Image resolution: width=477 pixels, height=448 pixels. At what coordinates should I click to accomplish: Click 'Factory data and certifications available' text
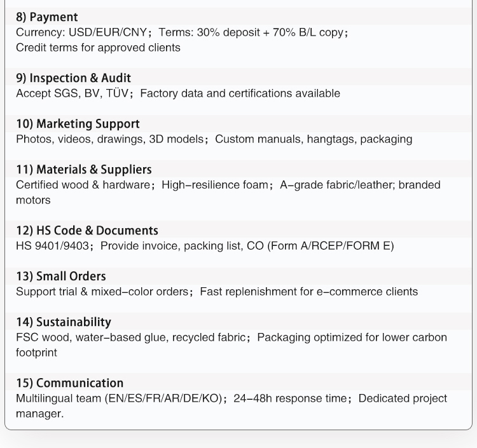(x=240, y=93)
